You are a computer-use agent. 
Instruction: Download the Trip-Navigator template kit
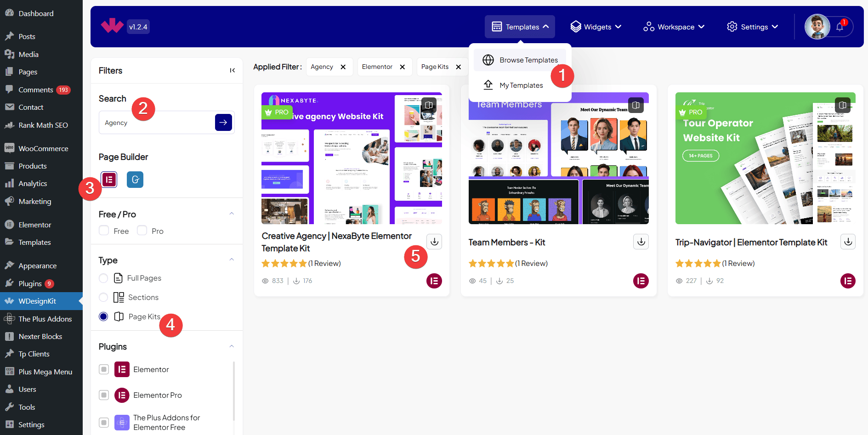coord(848,242)
